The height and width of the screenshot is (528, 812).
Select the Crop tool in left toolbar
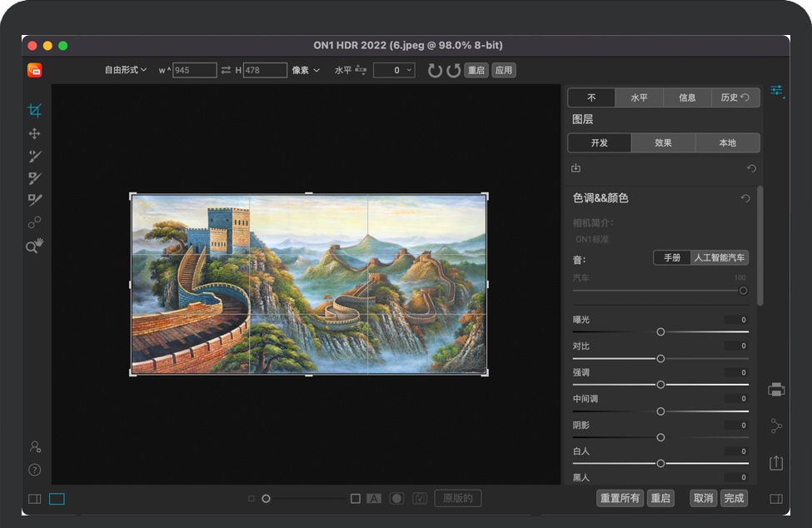(x=34, y=111)
